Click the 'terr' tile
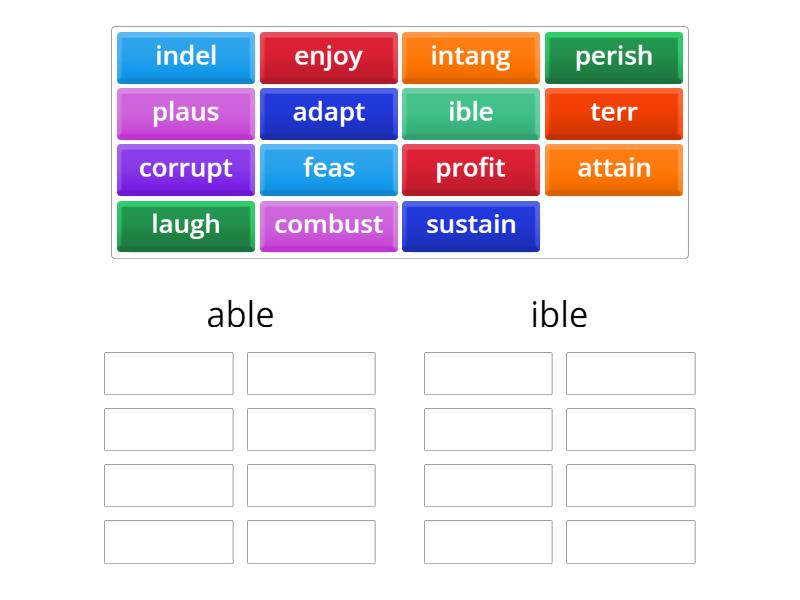The height and width of the screenshot is (600, 800). [x=613, y=113]
